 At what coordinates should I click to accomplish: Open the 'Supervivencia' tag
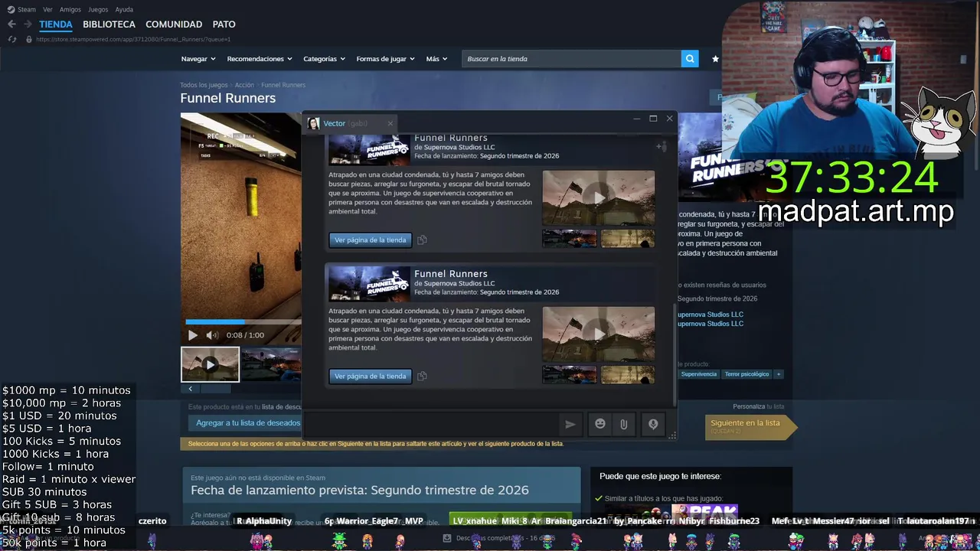point(699,374)
